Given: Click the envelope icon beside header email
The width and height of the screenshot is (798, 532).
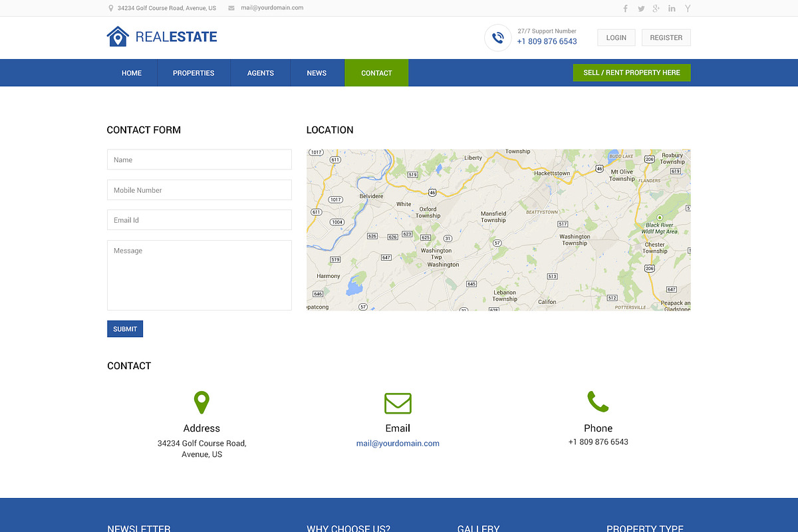Looking at the screenshot, I should (231, 9).
